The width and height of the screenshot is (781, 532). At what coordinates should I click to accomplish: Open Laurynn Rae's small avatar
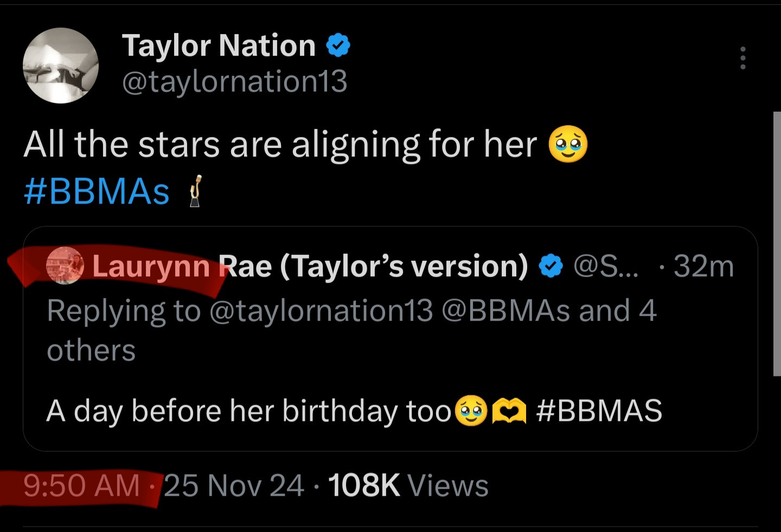pyautogui.click(x=65, y=266)
